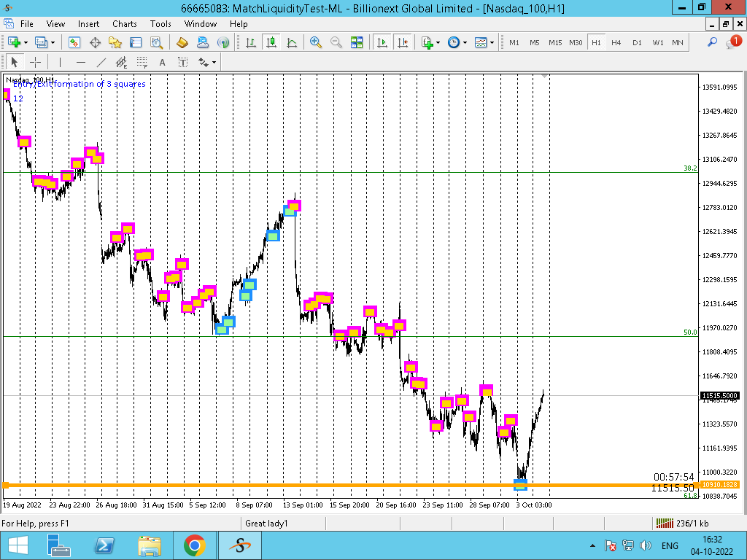Open the Help menu
The height and width of the screenshot is (560, 747).
[239, 24]
